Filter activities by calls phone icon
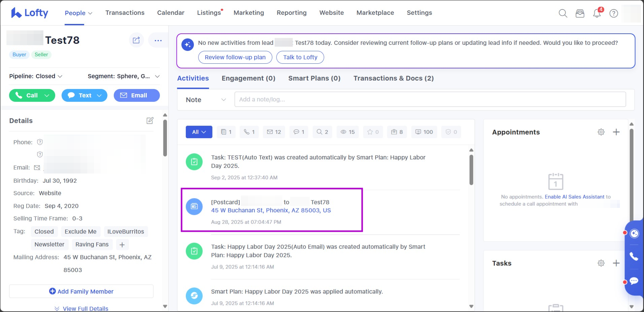Image resolution: width=644 pixels, height=312 pixels. pos(249,132)
